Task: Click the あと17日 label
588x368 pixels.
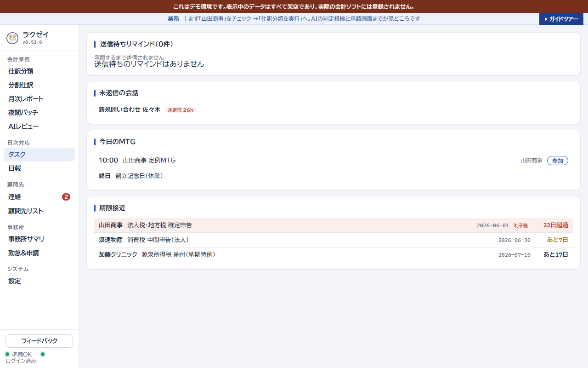Action: pyautogui.click(x=556, y=255)
